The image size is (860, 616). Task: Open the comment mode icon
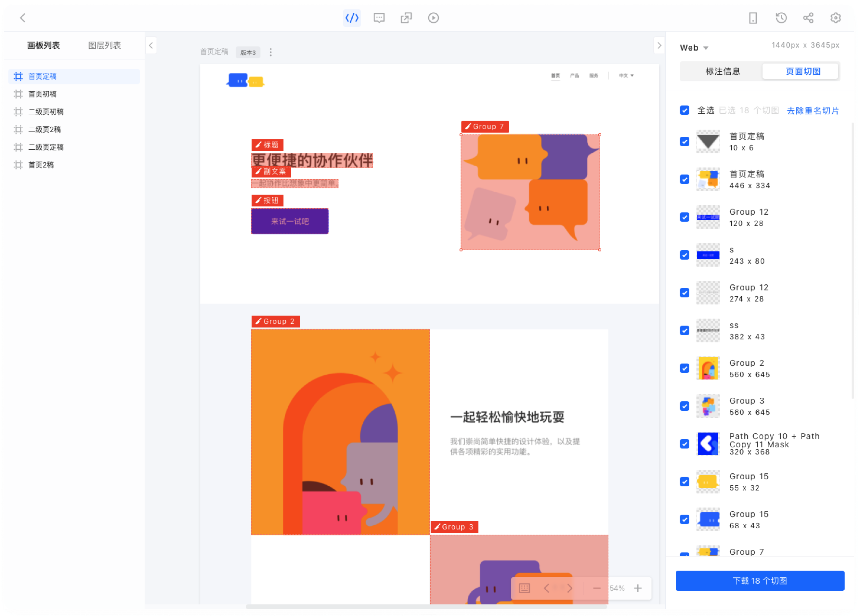[379, 18]
